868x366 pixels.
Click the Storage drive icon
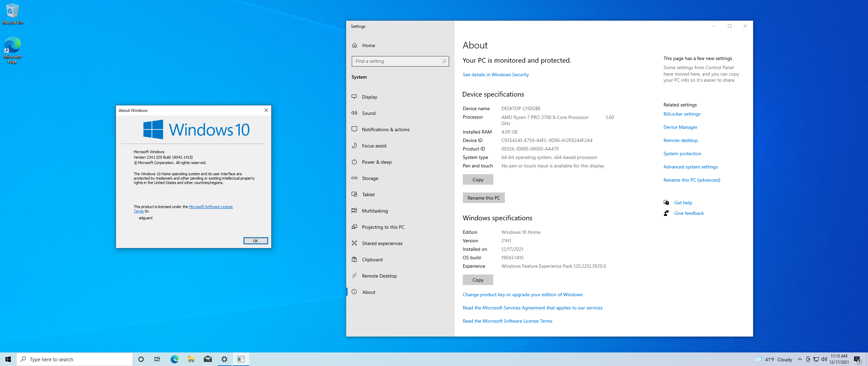[354, 178]
